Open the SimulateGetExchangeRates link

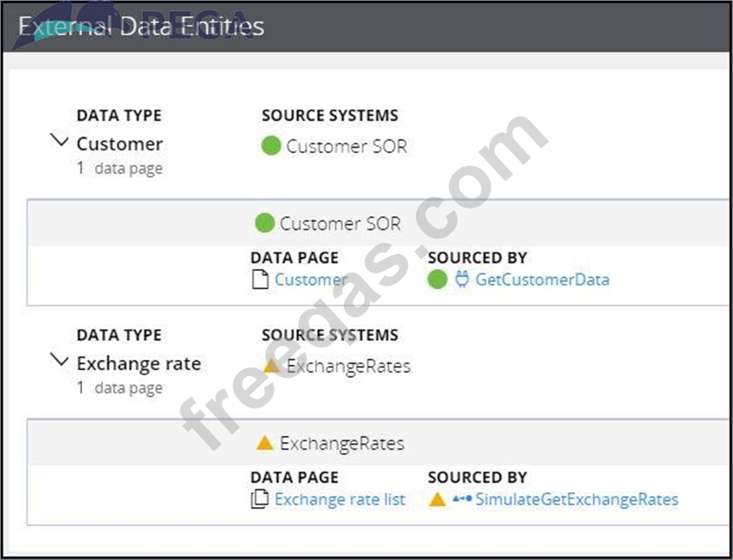(576, 499)
